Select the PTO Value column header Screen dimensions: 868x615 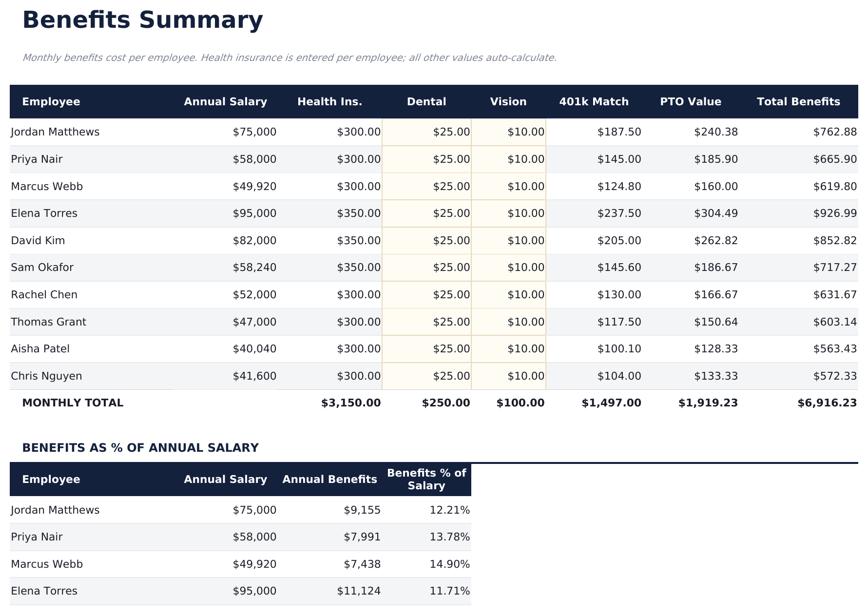691,101
